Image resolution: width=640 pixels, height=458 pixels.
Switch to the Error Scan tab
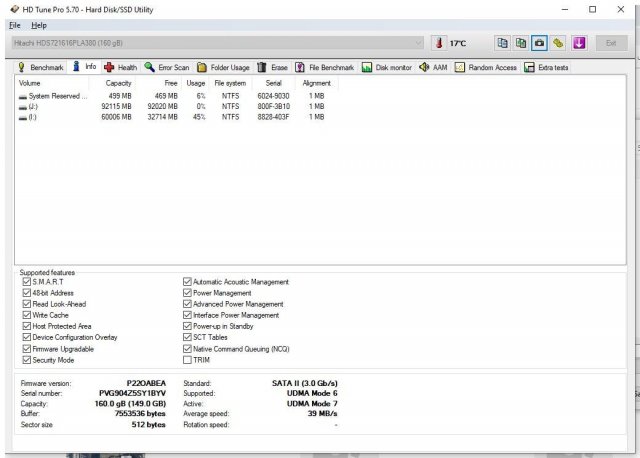point(166,67)
